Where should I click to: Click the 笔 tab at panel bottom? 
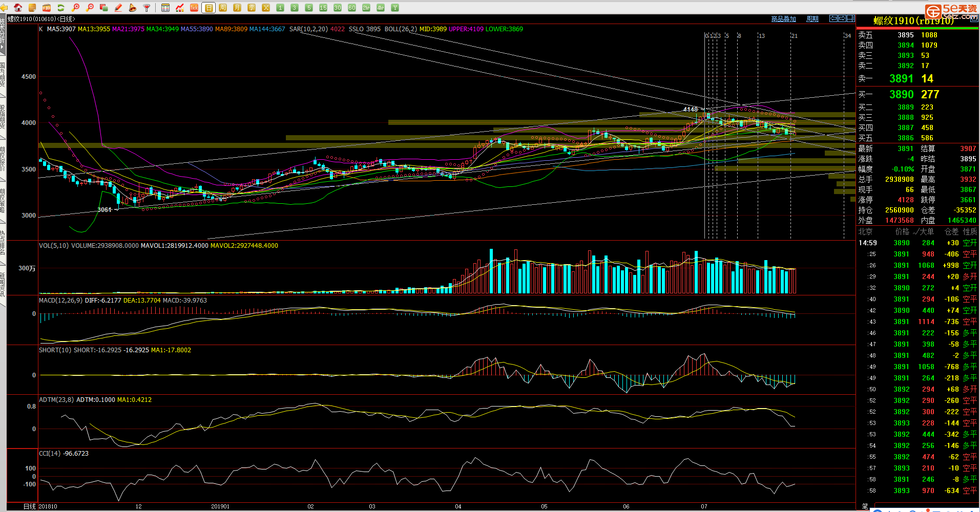coord(865,507)
